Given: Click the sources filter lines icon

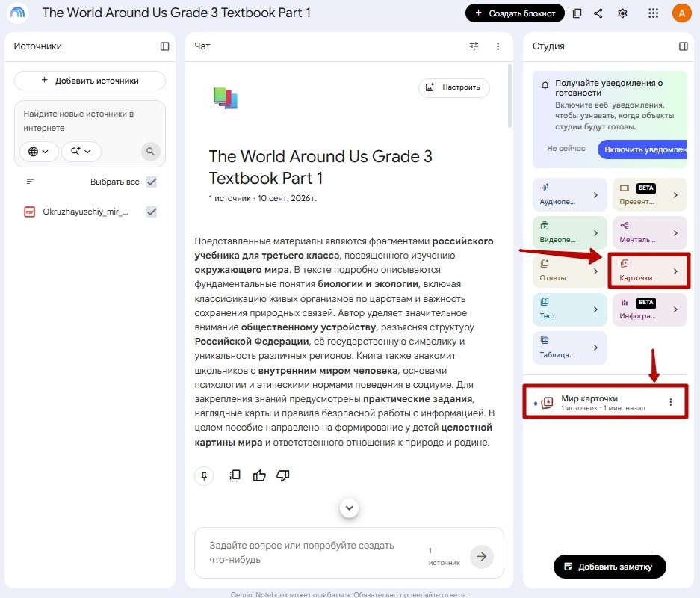Looking at the screenshot, I should [31, 182].
